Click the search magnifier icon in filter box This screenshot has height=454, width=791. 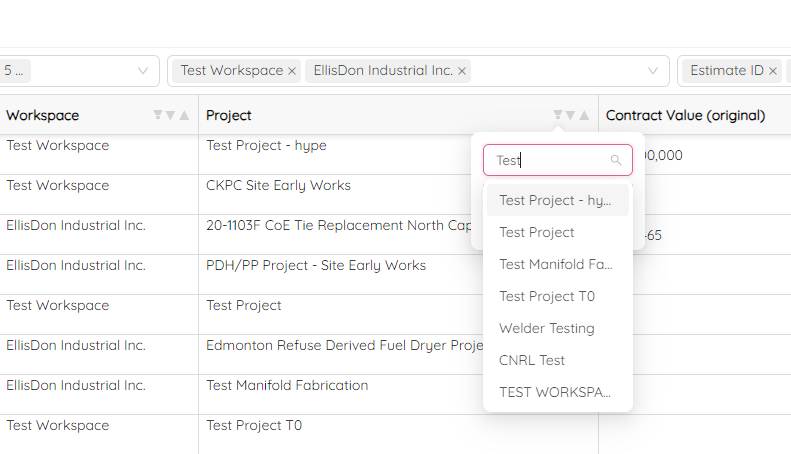pos(616,160)
